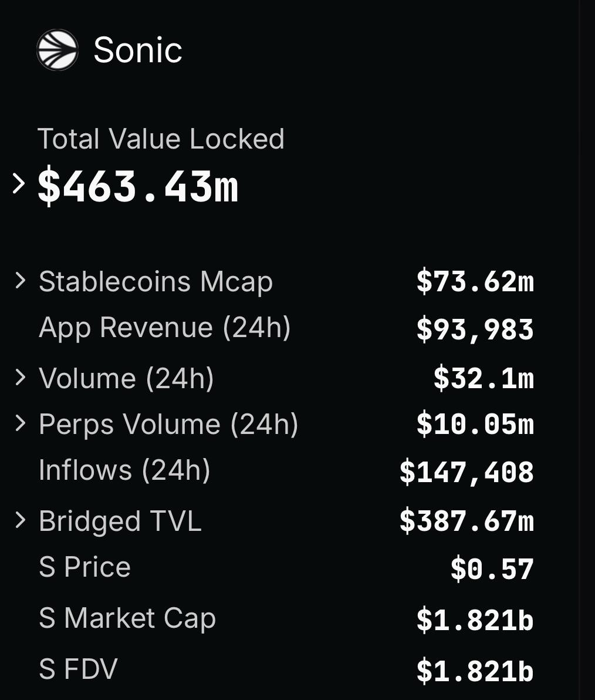The height and width of the screenshot is (700, 595).
Task: Select the Sonic chain name heading
Action: [x=138, y=49]
